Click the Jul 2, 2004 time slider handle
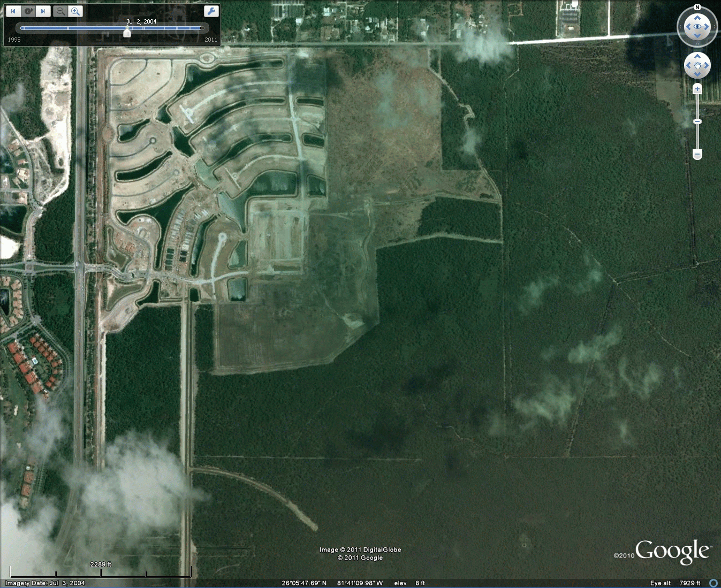 pyautogui.click(x=127, y=33)
